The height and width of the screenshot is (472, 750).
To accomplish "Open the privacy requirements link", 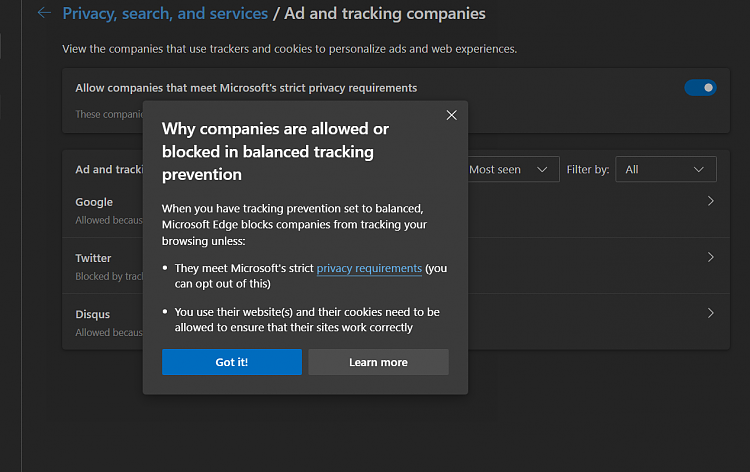I will point(369,268).
